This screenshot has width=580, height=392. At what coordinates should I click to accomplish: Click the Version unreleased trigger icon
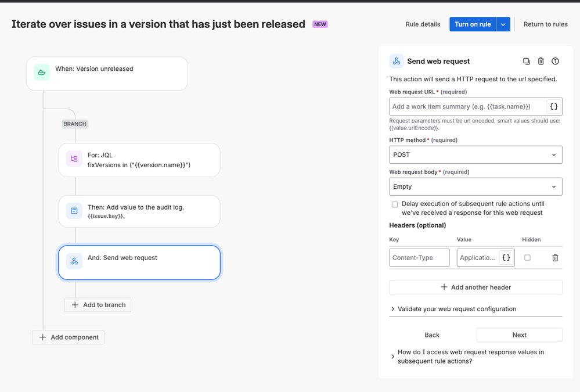point(42,73)
